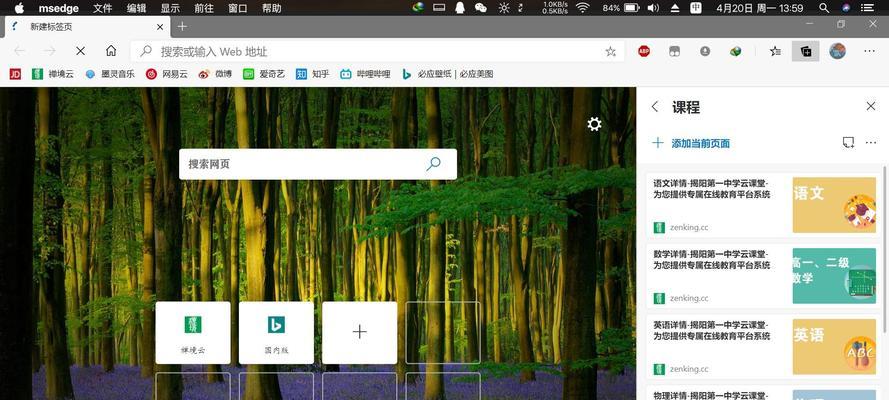
Task: Open the 编辑 menu
Action: point(136,8)
